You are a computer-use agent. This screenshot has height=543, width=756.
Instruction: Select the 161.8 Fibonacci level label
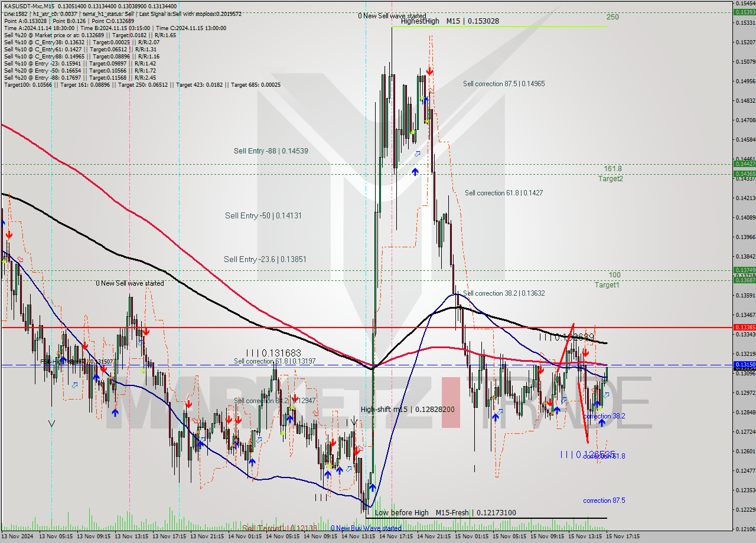[x=613, y=169]
